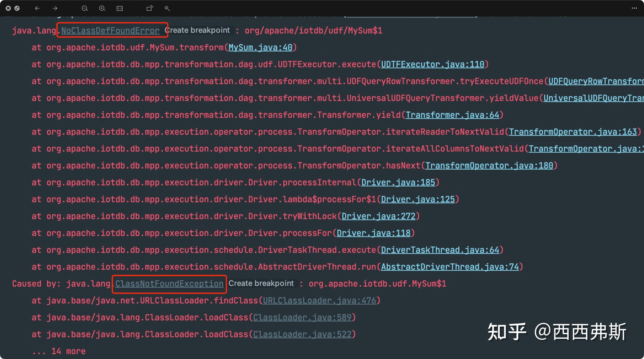Click the 1:1 actual size icon
The width and height of the screenshot is (644, 359).
[x=119, y=8]
